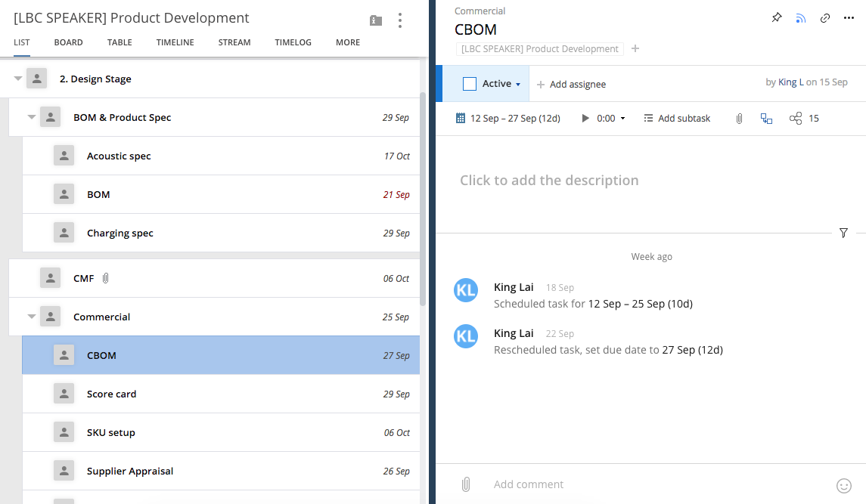Open the share icon showing 15
Screen dimensions: 866x504
coord(796,119)
